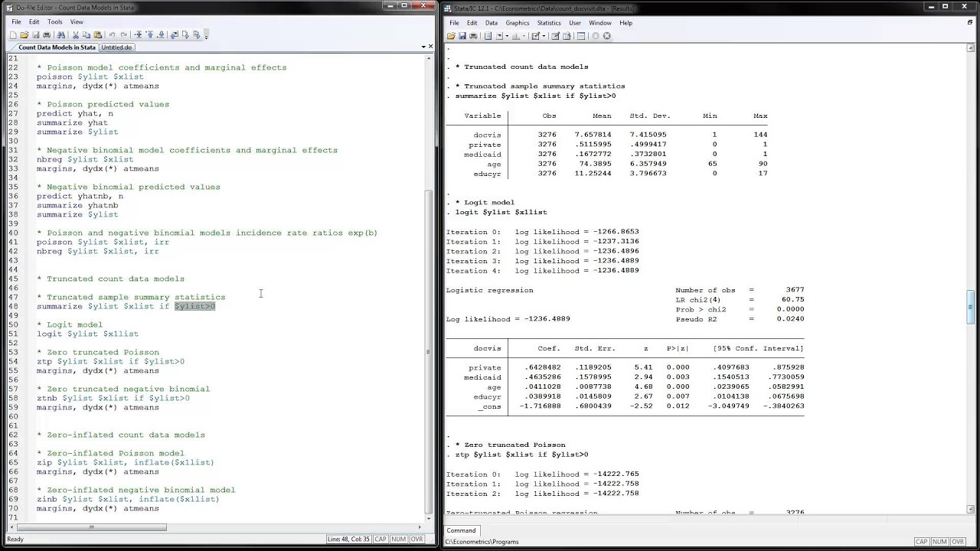
Task: Redo edit in Do-file Editor toolbar
Action: click(x=124, y=34)
